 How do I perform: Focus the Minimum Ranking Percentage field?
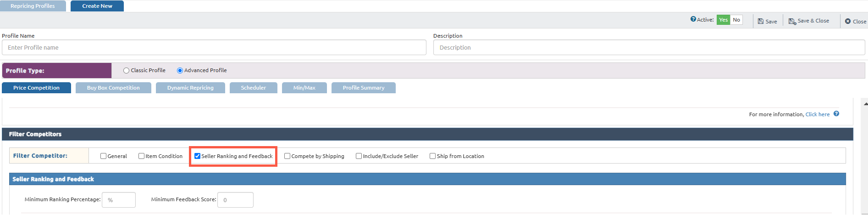tap(119, 200)
